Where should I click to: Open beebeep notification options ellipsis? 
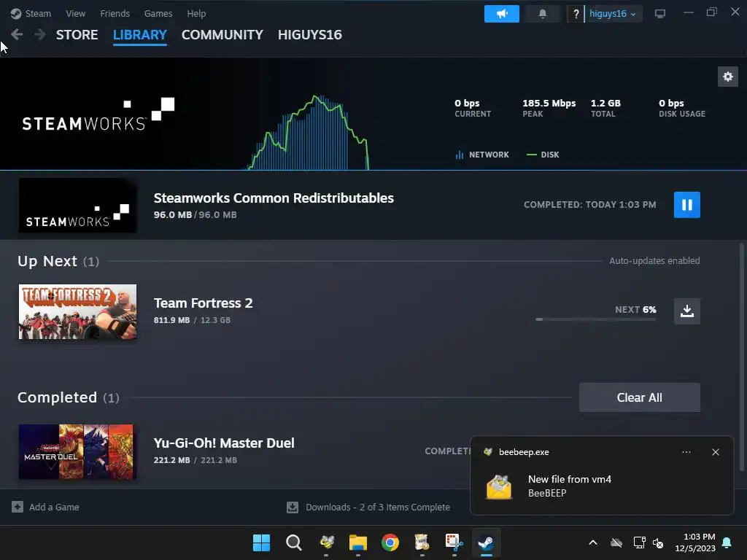click(x=686, y=452)
